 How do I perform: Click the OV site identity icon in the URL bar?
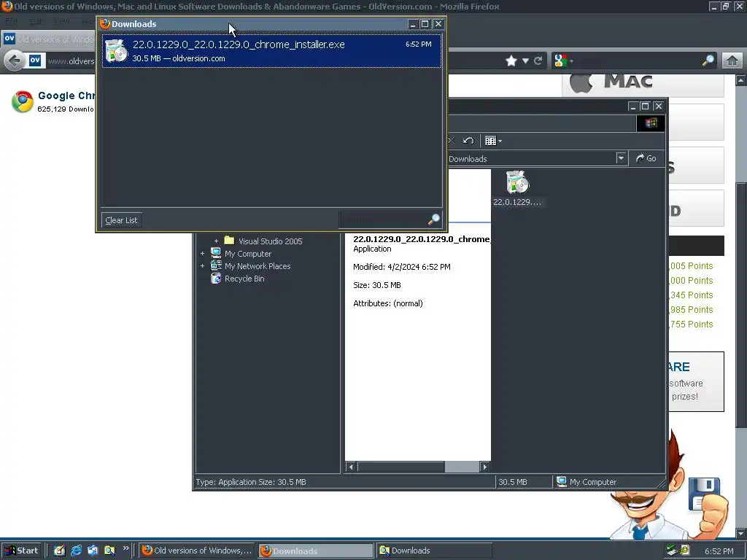pyautogui.click(x=35, y=61)
